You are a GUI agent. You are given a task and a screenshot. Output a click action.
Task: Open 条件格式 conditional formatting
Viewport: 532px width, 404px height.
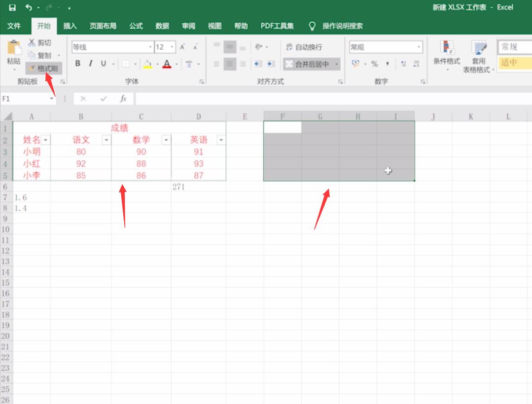tap(447, 55)
